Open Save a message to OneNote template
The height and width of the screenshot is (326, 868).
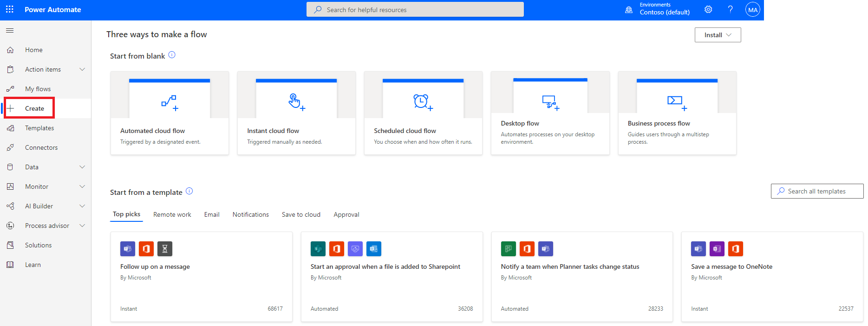click(772, 277)
